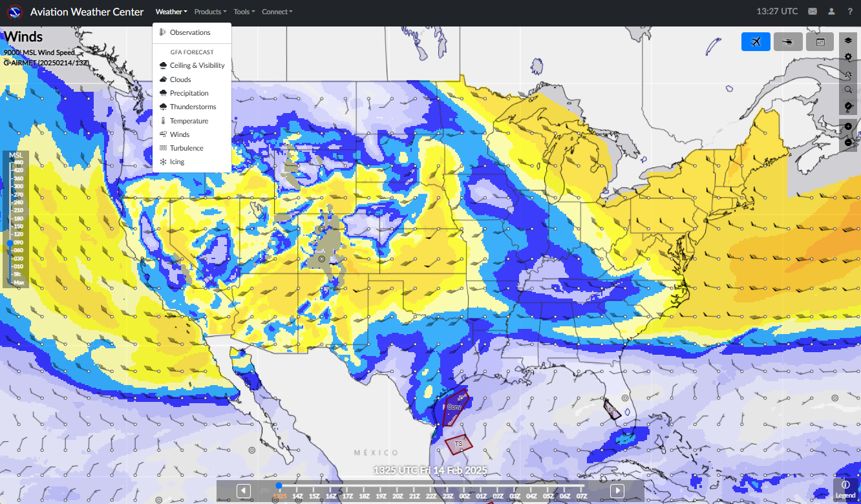The width and height of the screenshot is (861, 504).
Task: Select the airplane flight mode button
Action: 756,42
